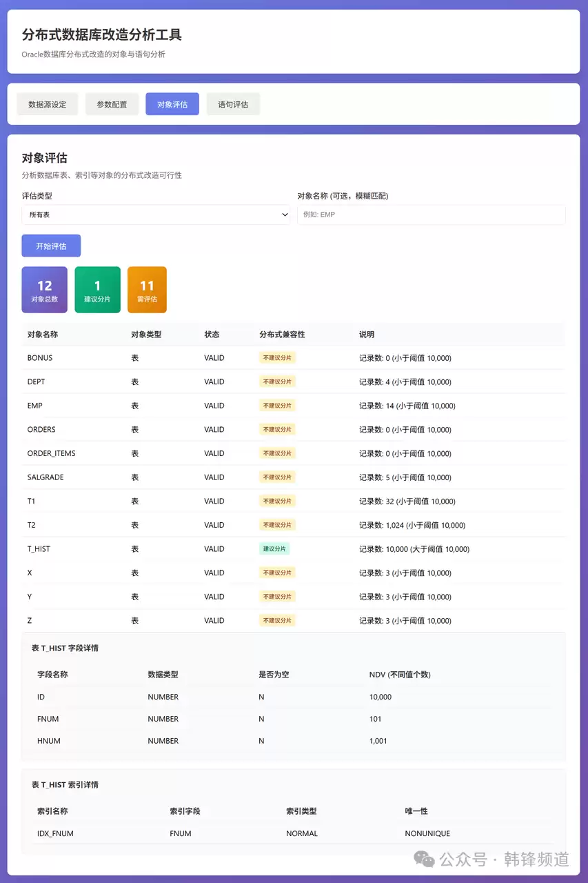Click the 不建议分片 badge for BONUS
This screenshot has height=883, width=588.
click(277, 358)
